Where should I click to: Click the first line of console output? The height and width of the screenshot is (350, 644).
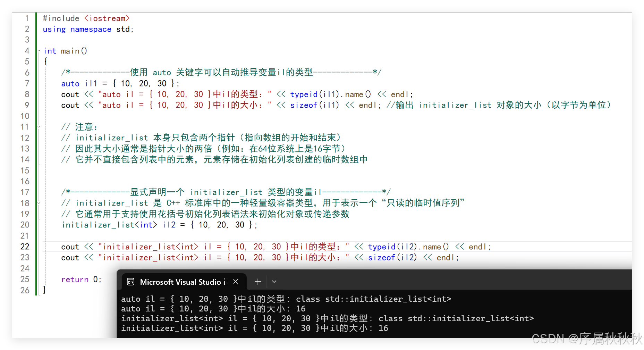(x=286, y=299)
